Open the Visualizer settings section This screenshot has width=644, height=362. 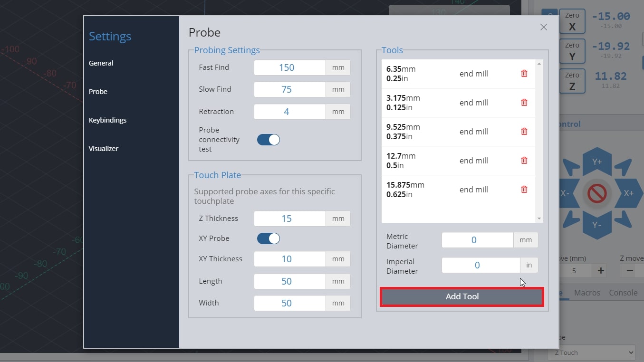point(103,149)
